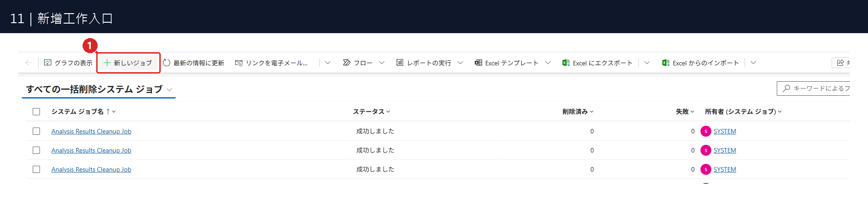Open the second Analysis Results Cleanup Job link
The height and width of the screenshot is (202, 868).
click(x=91, y=150)
